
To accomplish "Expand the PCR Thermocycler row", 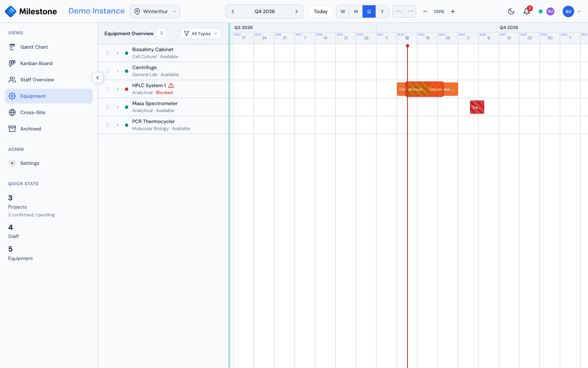I will pos(118,125).
